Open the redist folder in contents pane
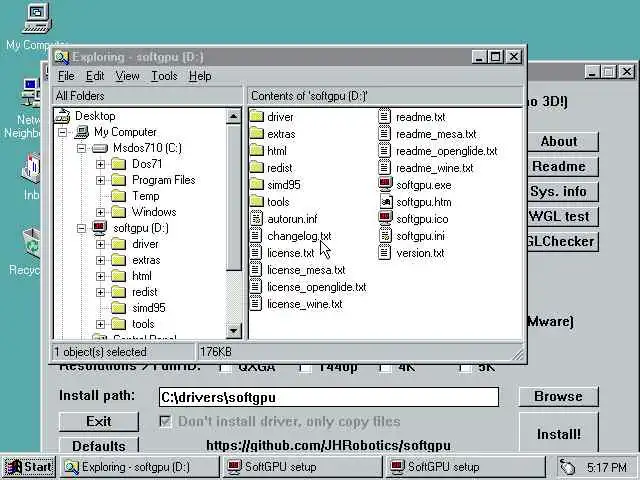Viewport: 640px width, 480px height. coord(257,167)
